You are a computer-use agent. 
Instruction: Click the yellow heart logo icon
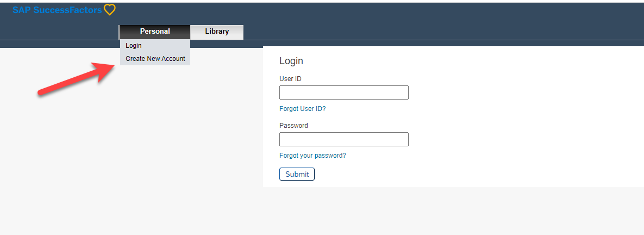click(110, 9)
